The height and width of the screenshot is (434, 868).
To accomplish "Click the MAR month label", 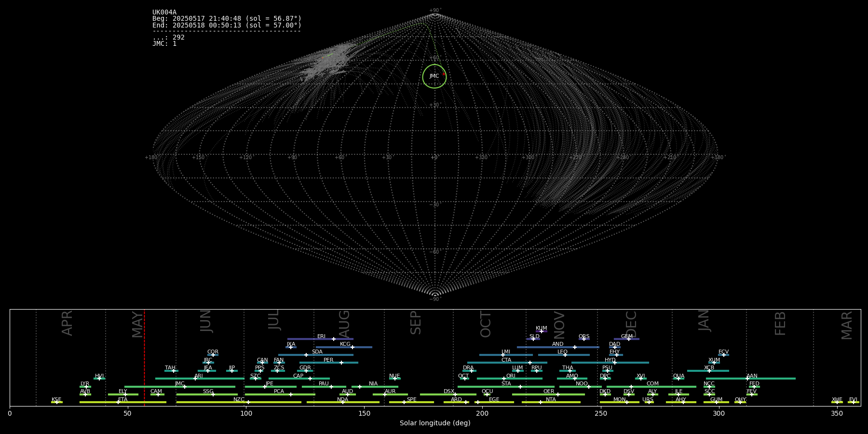I will 847,325.
